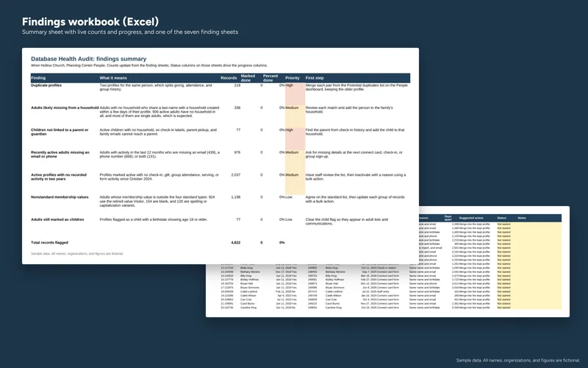Click Medium priority cell for Adults missing household
Screen dimensions: 588x368
click(x=295, y=116)
